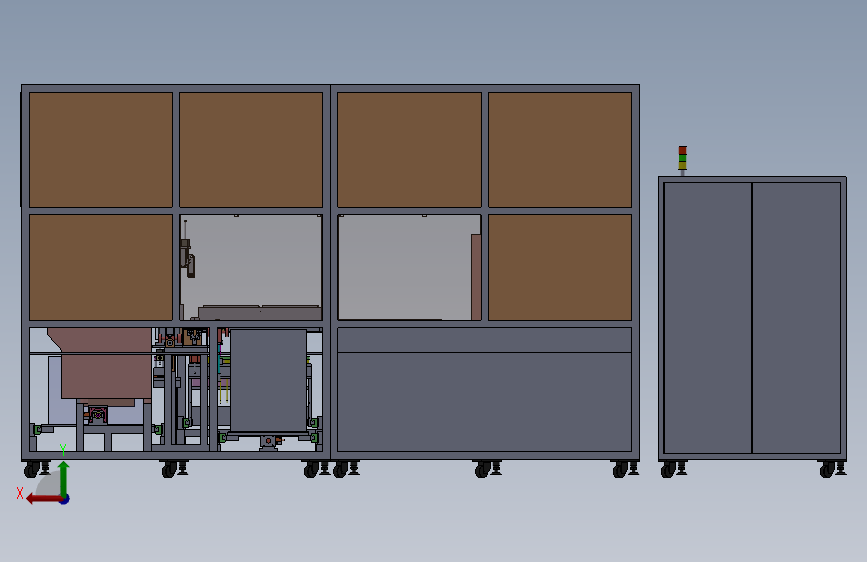
Task: Select the dispensing head seen through the left window
Action: pos(187,256)
